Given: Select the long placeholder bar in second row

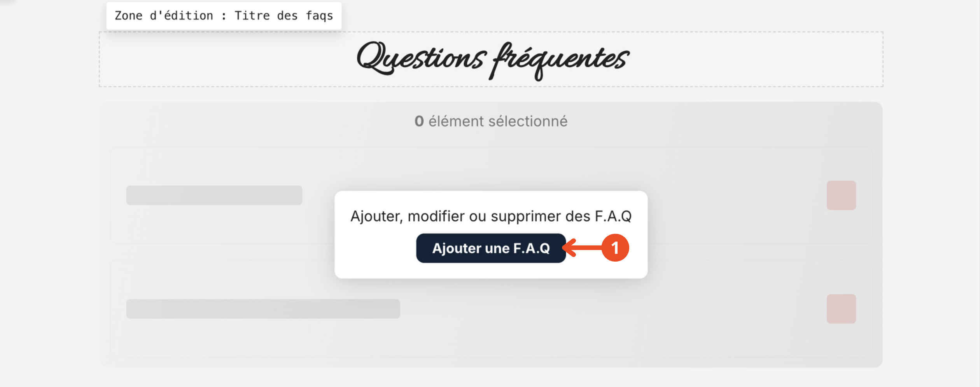Looking at the screenshot, I should click(263, 309).
